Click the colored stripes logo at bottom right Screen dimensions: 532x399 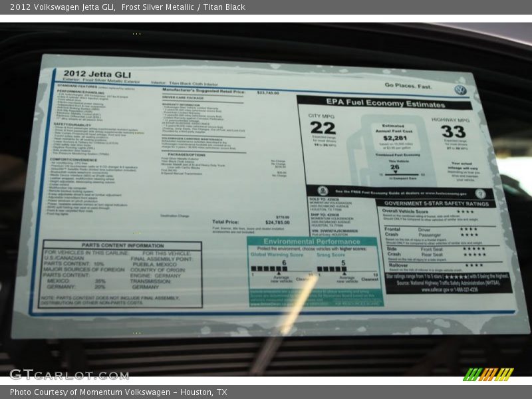coord(489,374)
